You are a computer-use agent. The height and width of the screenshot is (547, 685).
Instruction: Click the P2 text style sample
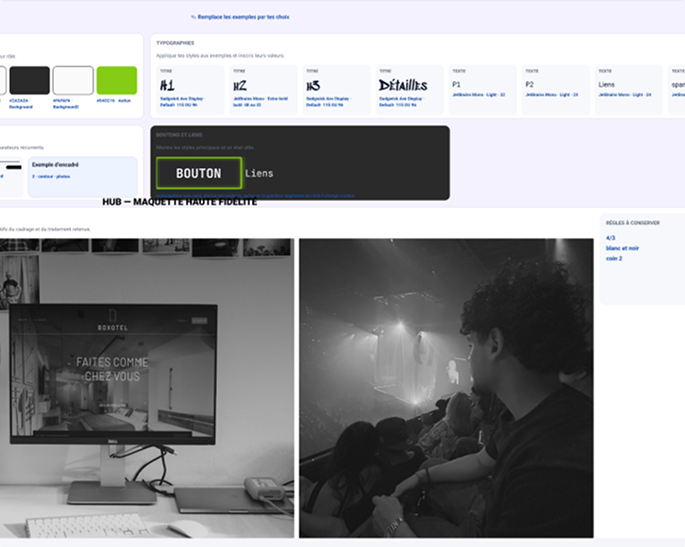(x=529, y=84)
